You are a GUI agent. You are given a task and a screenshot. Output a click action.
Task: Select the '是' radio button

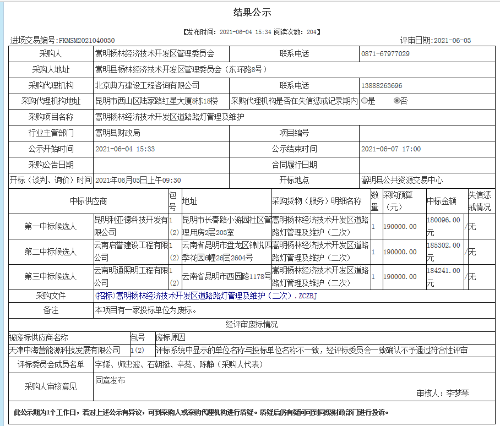[364, 101]
